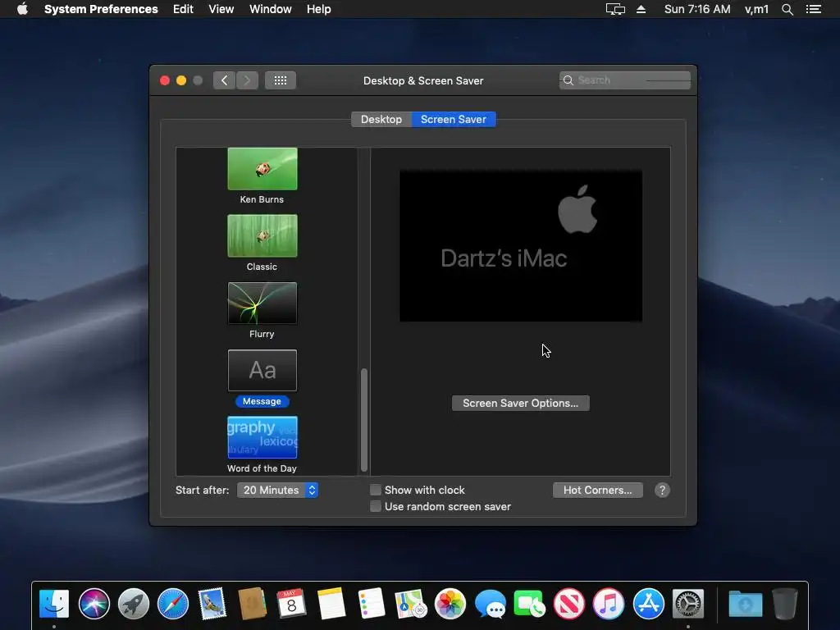
Task: Open the System Preferences menu
Action: pos(101,9)
